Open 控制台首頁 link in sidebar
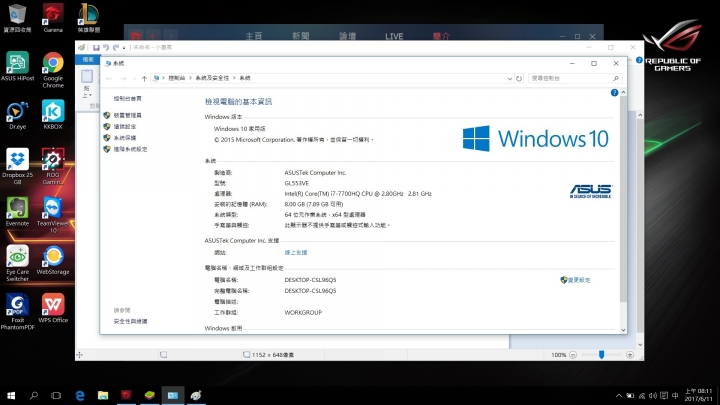Image resolution: width=720 pixels, height=405 pixels. (x=128, y=99)
